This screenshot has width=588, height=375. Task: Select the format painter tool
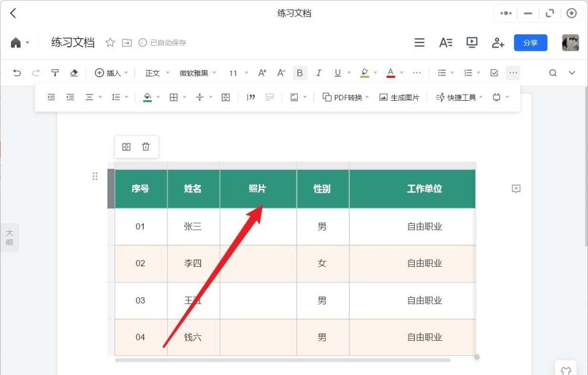pos(55,72)
